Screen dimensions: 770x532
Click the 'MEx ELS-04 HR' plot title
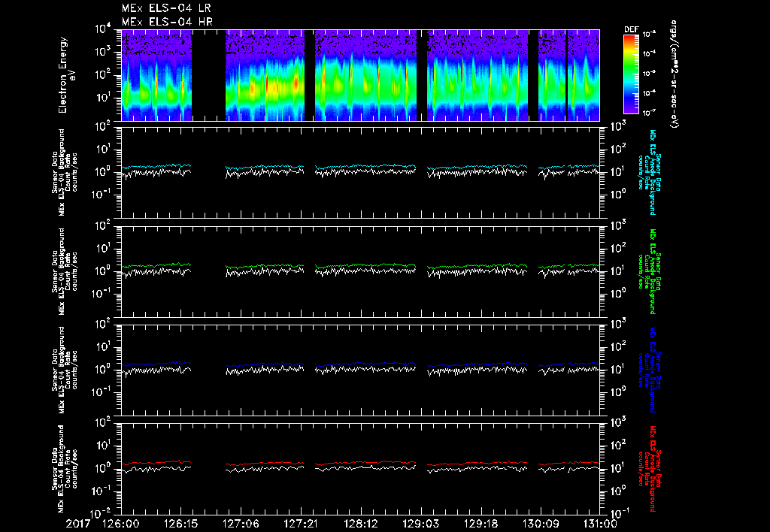coord(167,22)
